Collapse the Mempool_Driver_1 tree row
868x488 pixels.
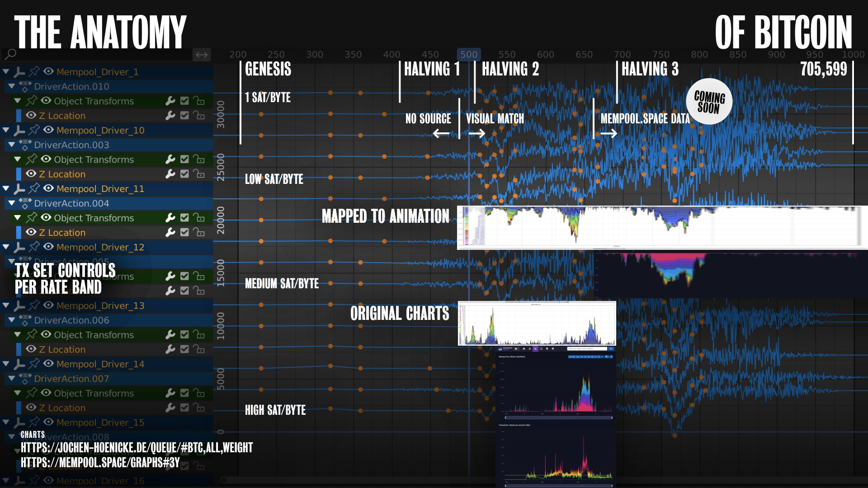click(6, 71)
